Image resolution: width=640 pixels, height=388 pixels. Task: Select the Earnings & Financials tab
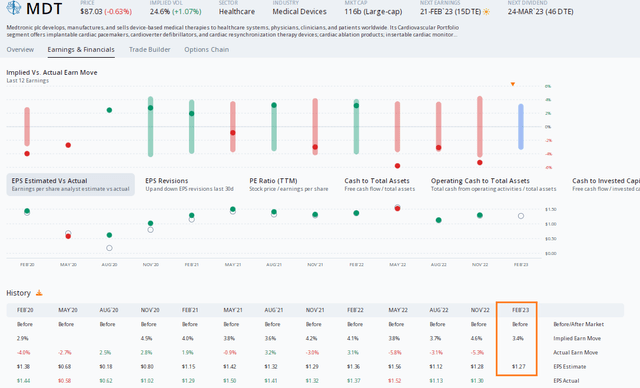tap(81, 49)
